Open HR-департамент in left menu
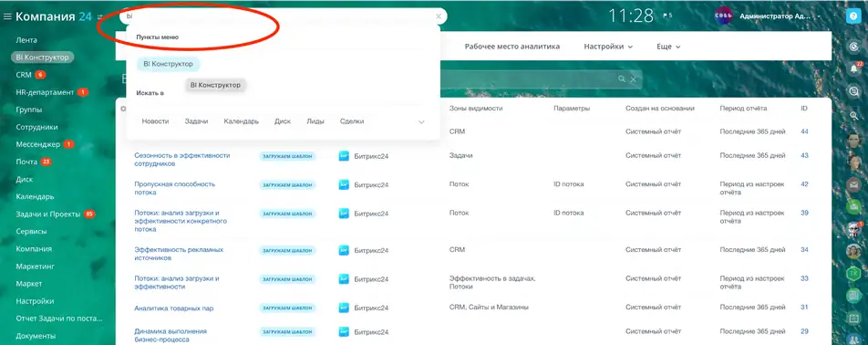The image size is (868, 345). [x=45, y=92]
